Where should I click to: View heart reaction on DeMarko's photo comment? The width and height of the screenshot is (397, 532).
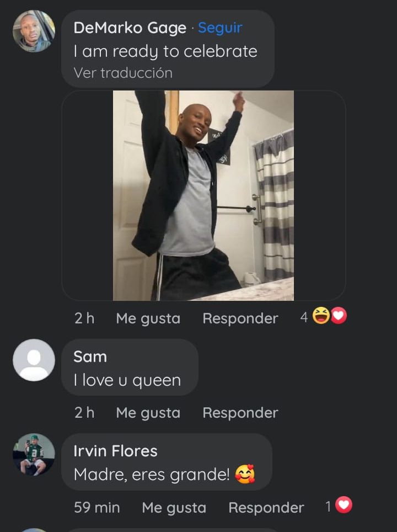[339, 316]
